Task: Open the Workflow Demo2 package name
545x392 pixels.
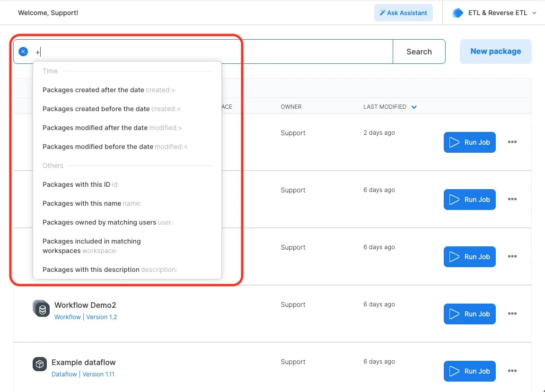Action: pyautogui.click(x=85, y=305)
